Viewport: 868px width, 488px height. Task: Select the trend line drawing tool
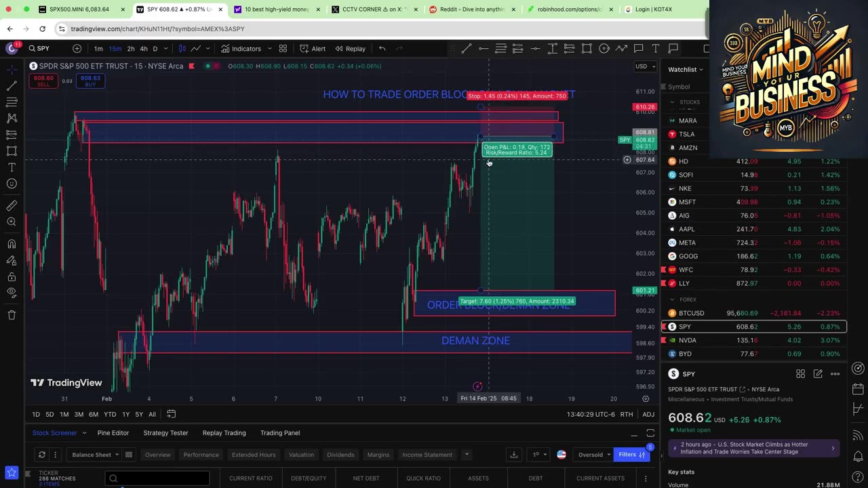tap(467, 49)
